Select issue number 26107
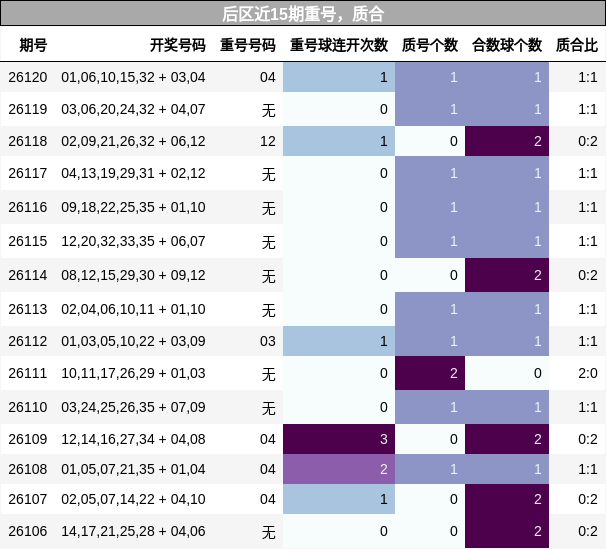The image size is (606, 549). (x=28, y=500)
